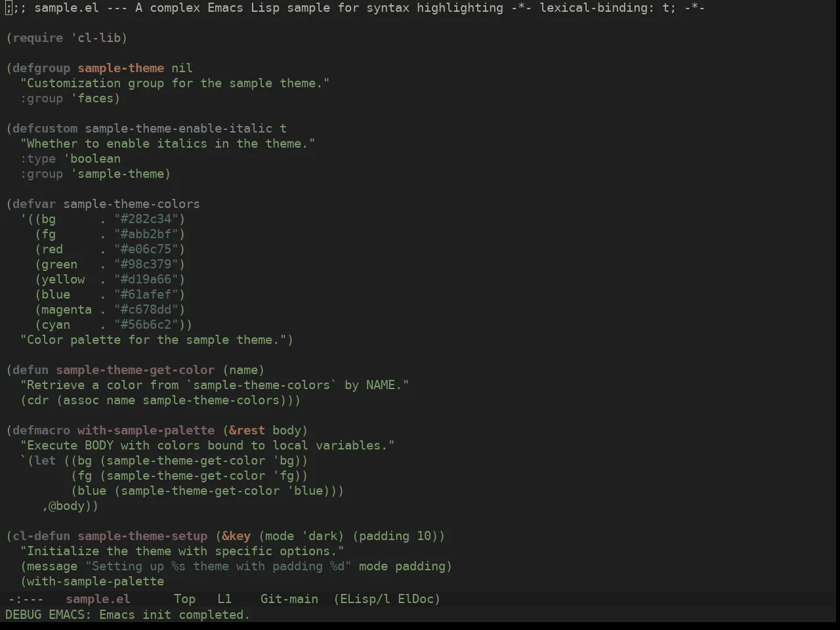The width and height of the screenshot is (840, 630).
Task: Click the string "Whether to enable italics in the theme."
Action: (x=168, y=143)
